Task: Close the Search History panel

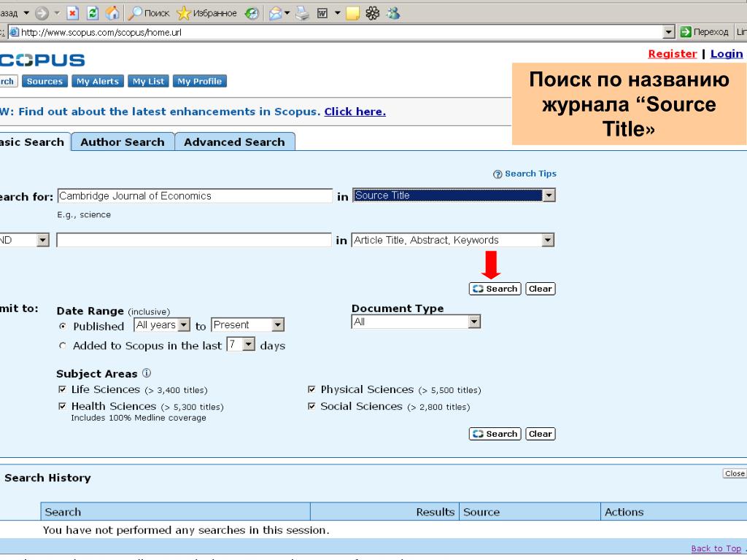Action: pos(734,473)
